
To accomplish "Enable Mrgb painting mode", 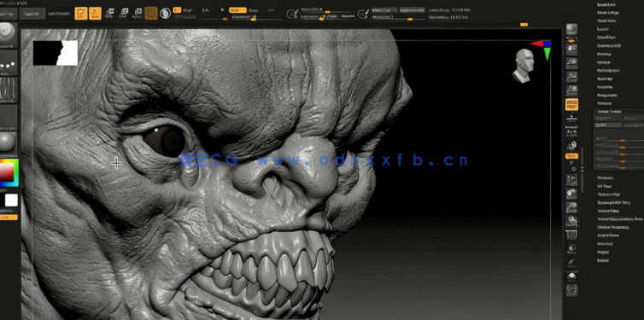I will (187, 9).
